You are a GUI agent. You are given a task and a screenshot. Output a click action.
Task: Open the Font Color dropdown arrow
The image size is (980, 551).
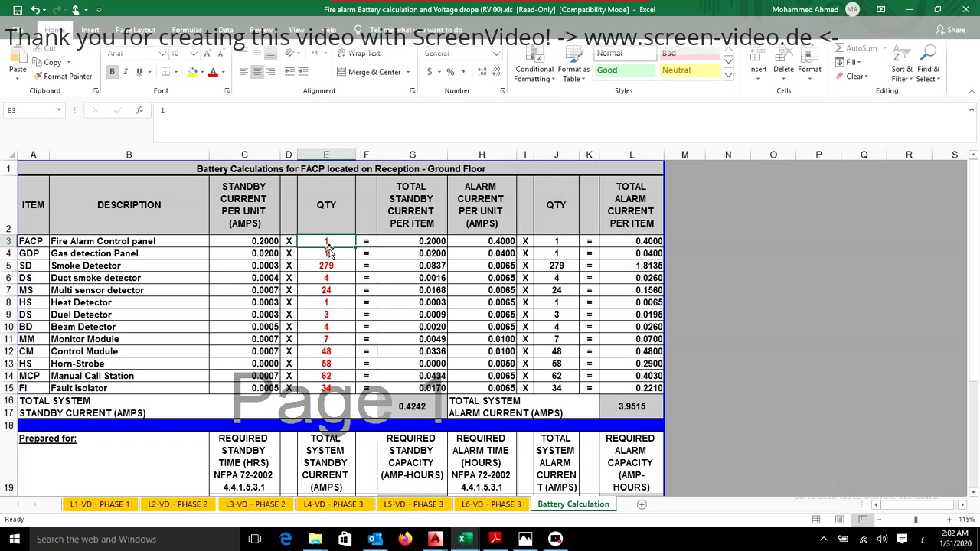click(x=222, y=72)
